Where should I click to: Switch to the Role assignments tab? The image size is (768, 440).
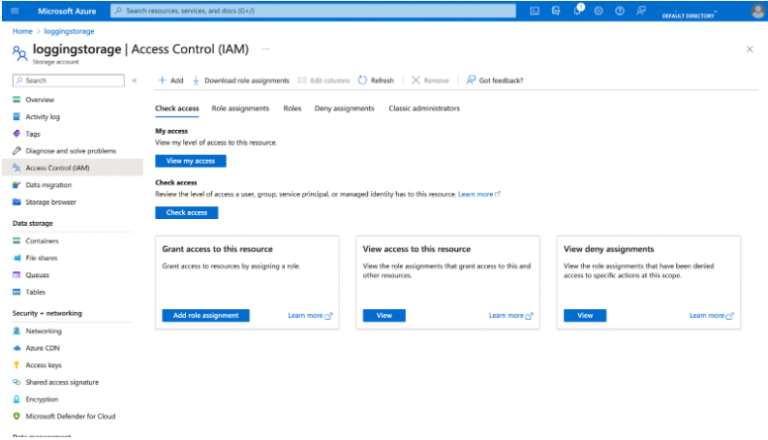[x=240, y=108]
